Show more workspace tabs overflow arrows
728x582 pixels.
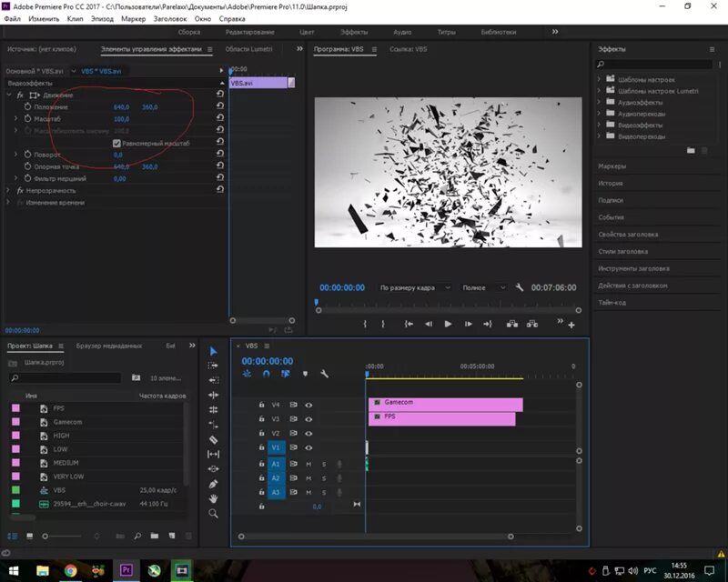coord(555,32)
